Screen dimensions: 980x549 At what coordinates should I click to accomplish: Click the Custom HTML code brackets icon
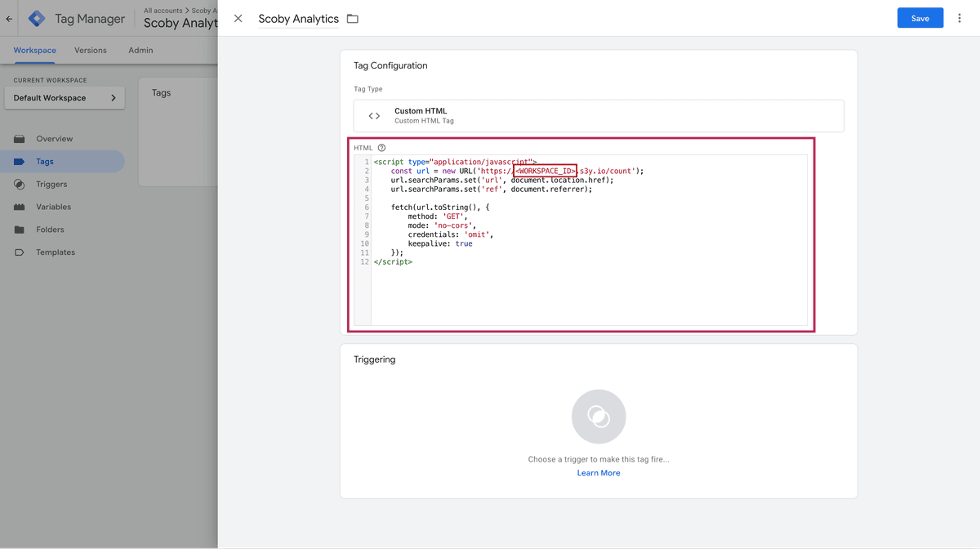click(374, 116)
